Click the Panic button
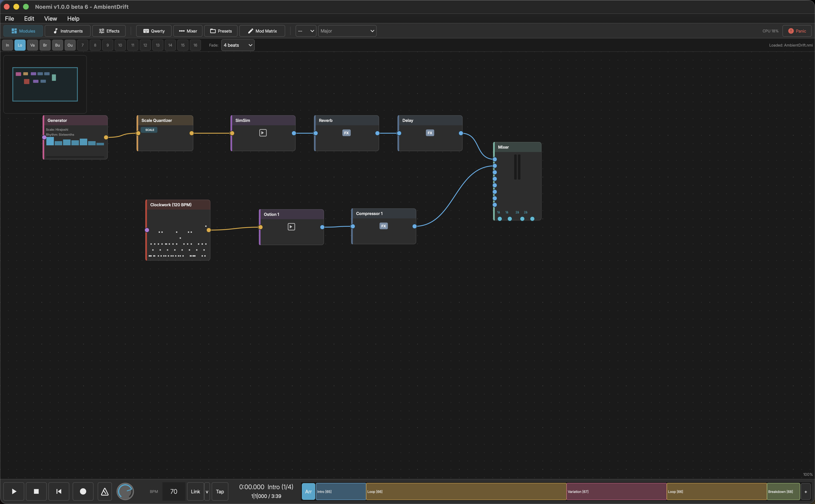 (797, 31)
